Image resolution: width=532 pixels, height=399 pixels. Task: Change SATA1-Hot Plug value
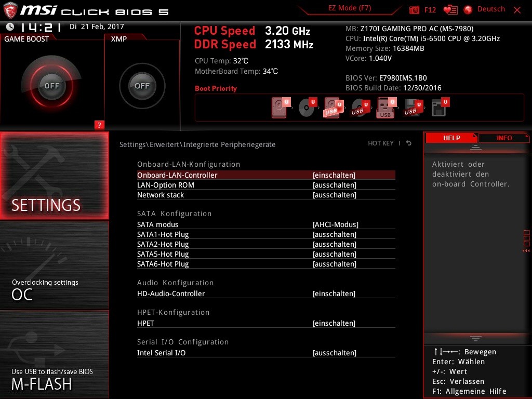(x=335, y=234)
